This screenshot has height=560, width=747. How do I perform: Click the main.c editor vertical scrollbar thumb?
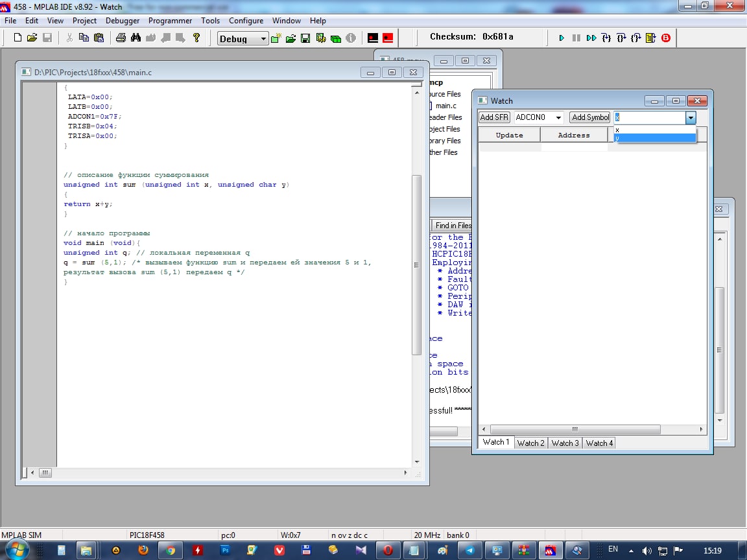[416, 264]
